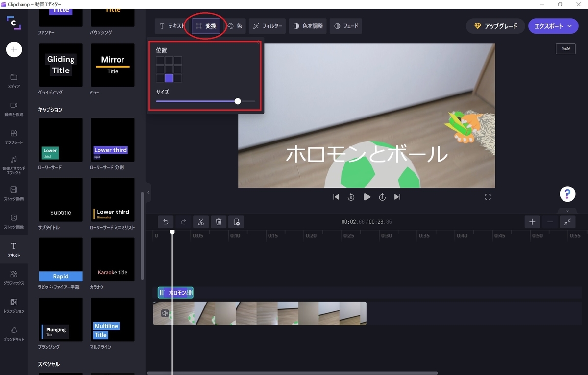Open the エクスポート dropdown
This screenshot has height=375, width=588.
tap(554, 26)
